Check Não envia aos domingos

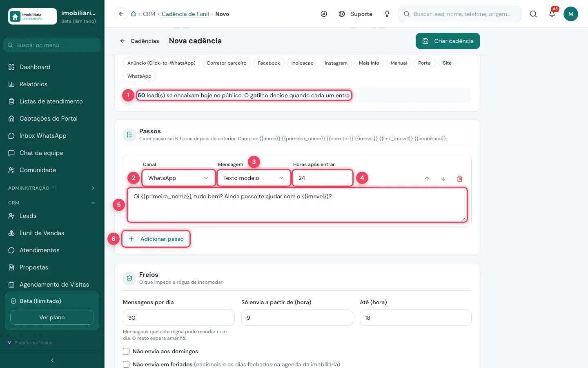pyautogui.click(x=126, y=351)
